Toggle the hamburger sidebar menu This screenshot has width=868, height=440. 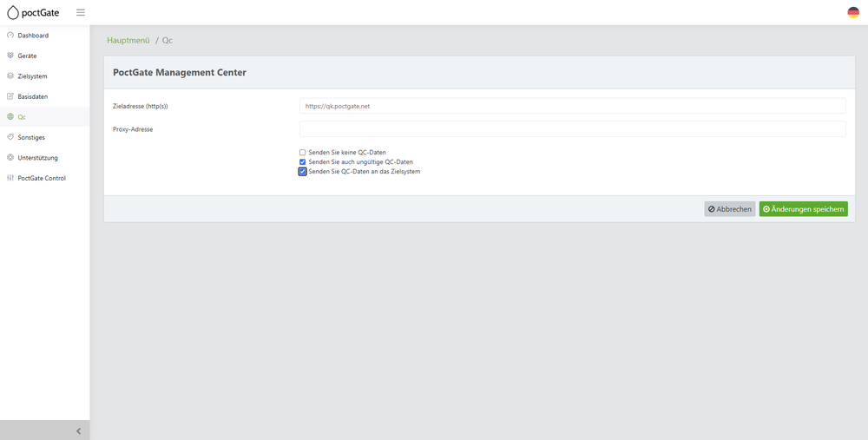point(81,12)
